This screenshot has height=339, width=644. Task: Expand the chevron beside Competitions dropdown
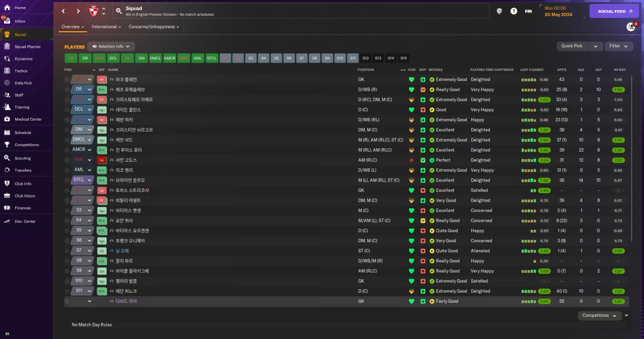pyautogui.click(x=626, y=315)
